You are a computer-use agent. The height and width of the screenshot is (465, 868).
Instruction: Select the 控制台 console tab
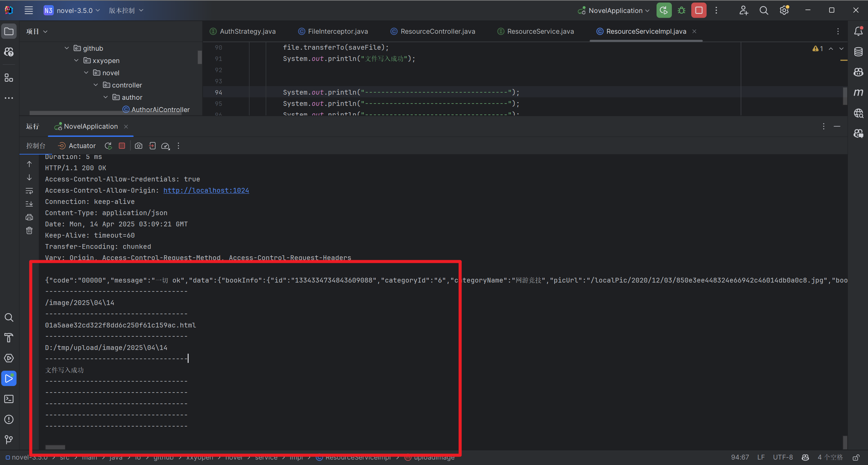tap(36, 146)
